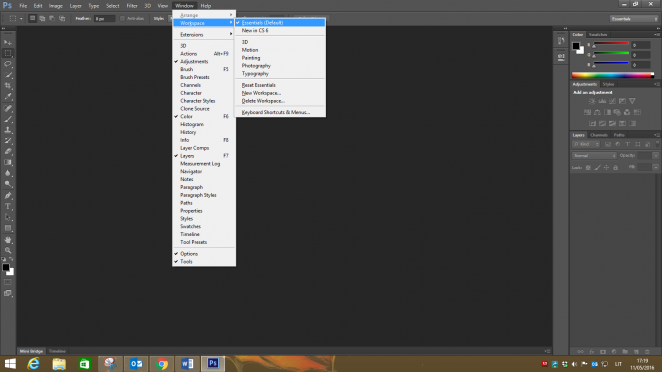The height and width of the screenshot is (372, 662).
Task: Select the Horizontal Type tool
Action: point(8,207)
